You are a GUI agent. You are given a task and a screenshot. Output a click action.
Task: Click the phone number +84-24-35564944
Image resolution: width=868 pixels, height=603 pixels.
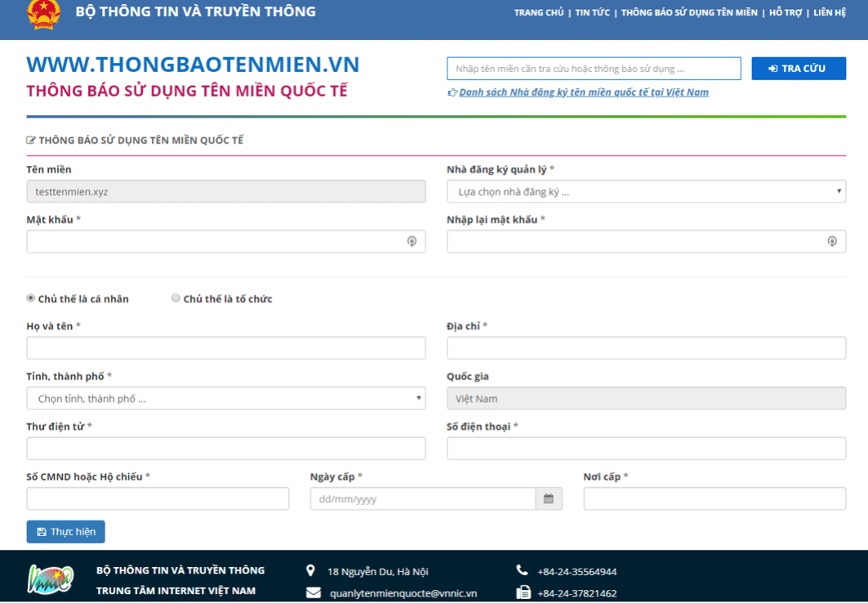576,571
